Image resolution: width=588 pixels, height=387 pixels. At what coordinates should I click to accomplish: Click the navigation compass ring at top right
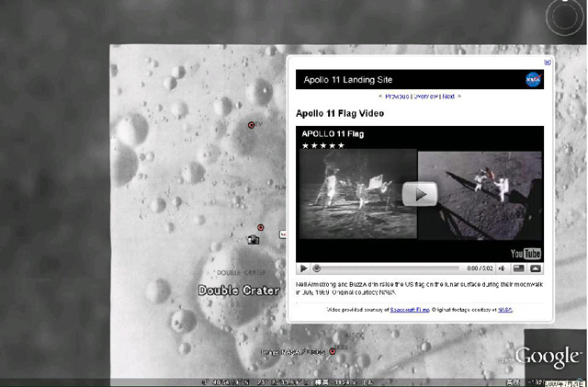point(565,17)
